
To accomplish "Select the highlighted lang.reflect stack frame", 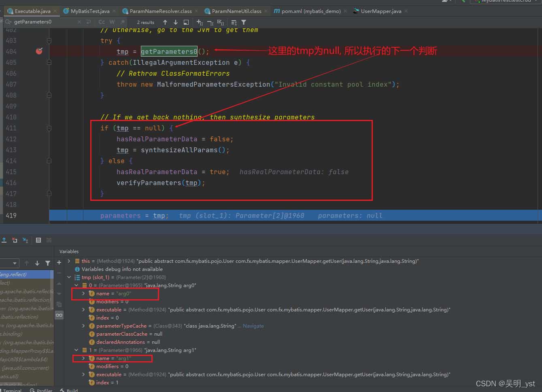I will click(26, 275).
